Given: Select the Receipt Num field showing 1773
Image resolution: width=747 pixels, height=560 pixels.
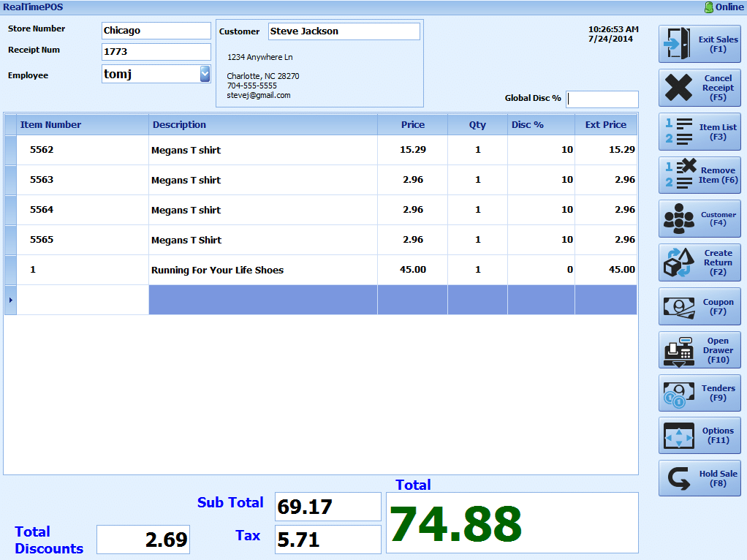Looking at the screenshot, I should click(x=156, y=52).
